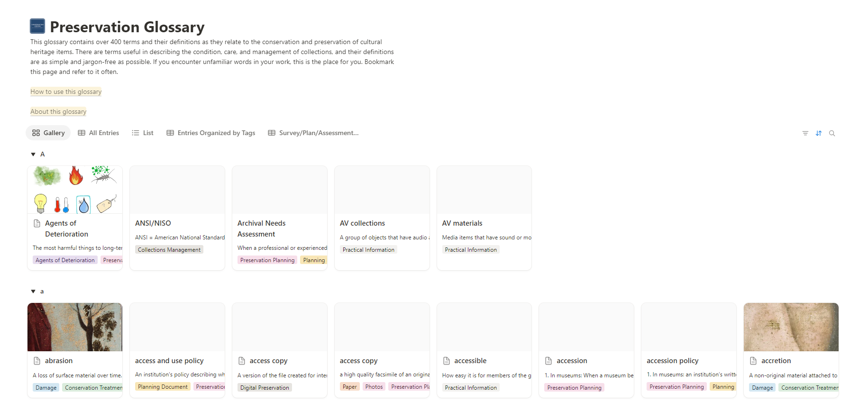
Task: Click Preservation Planning tag on Archival Needs Assessment
Action: (x=267, y=260)
